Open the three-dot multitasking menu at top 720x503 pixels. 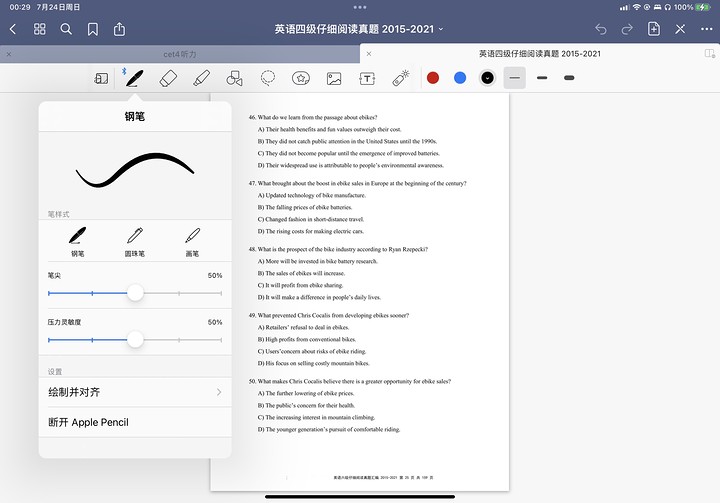click(x=360, y=7)
